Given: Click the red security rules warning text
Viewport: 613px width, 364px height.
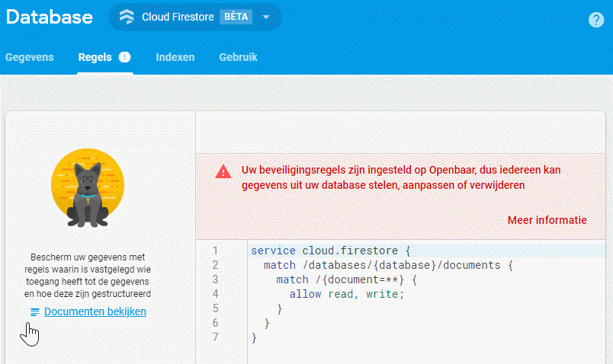Looking at the screenshot, I should point(400,177).
